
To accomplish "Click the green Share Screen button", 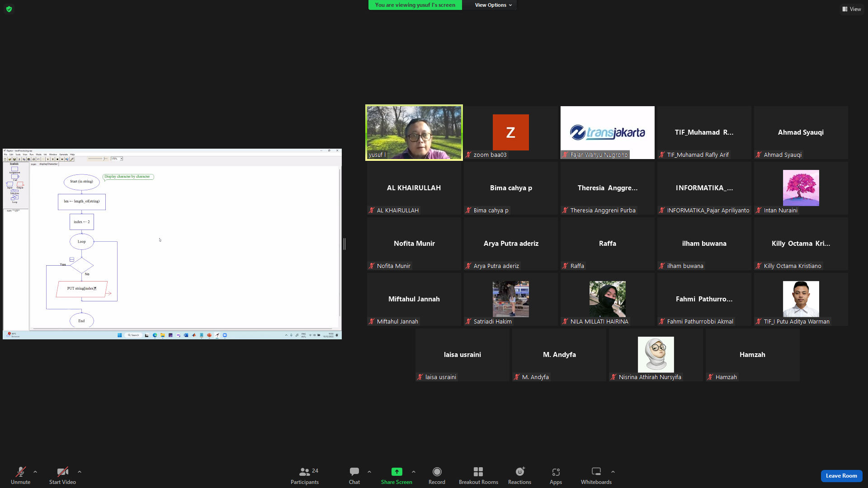I will 396,475.
